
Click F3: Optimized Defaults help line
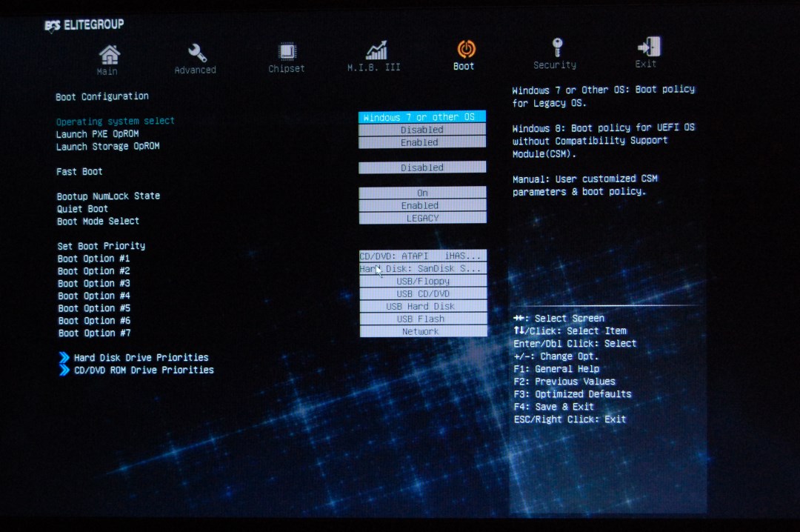tap(573, 394)
